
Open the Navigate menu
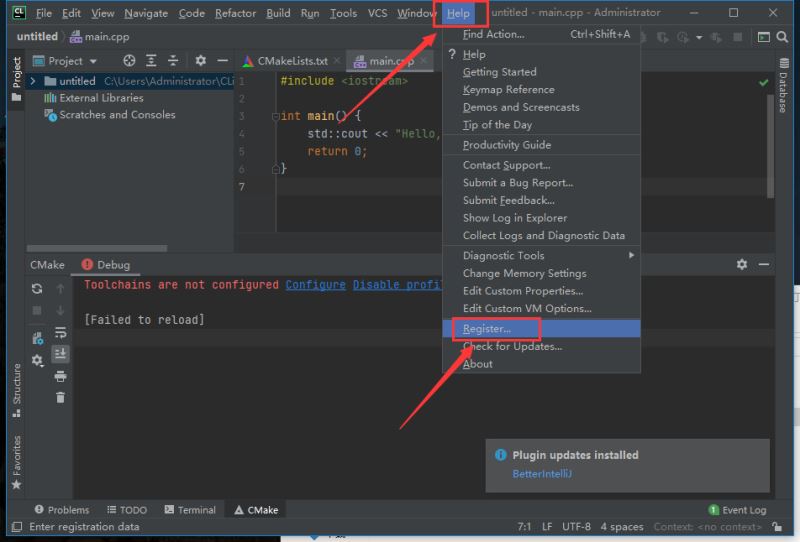pos(146,13)
